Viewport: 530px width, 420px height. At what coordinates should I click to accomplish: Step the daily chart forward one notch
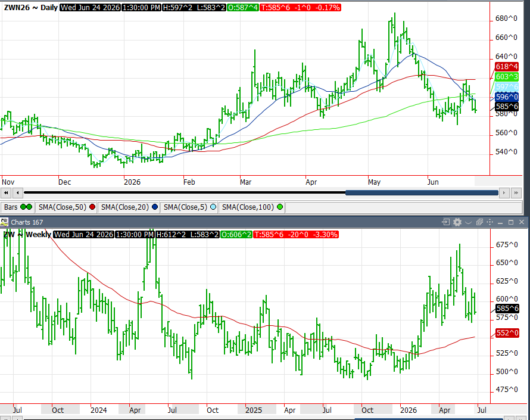point(504,193)
